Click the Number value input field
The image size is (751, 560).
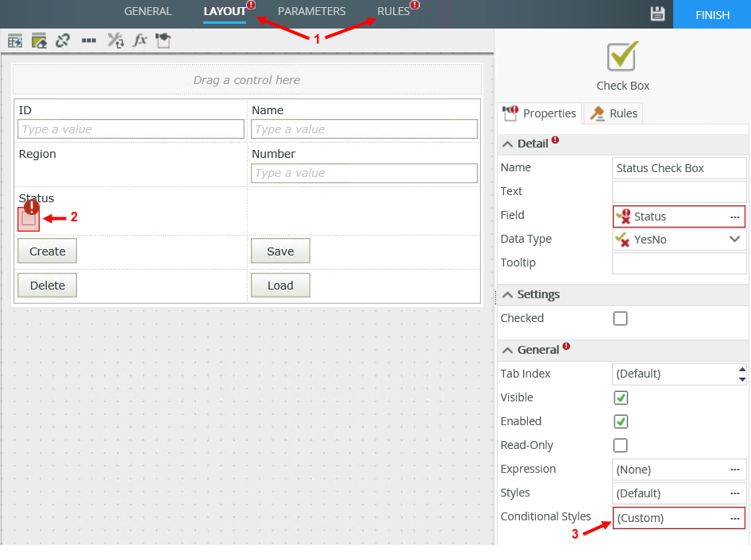click(x=364, y=173)
